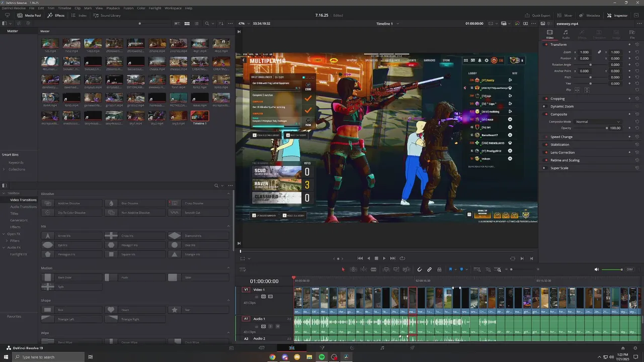644x362 pixels.
Task: Click the Replace Clip toolbar icon
Action: coord(406,269)
